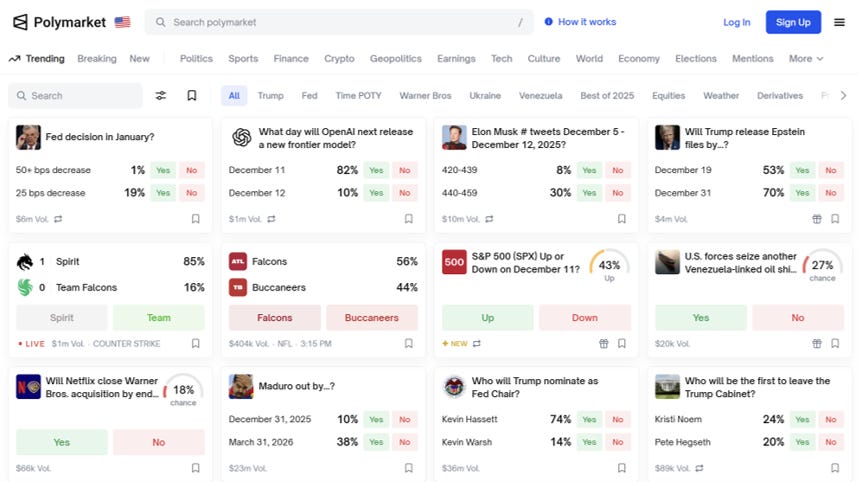
Task: Bookmark the Netflix Warner Bros market
Action: [195, 468]
